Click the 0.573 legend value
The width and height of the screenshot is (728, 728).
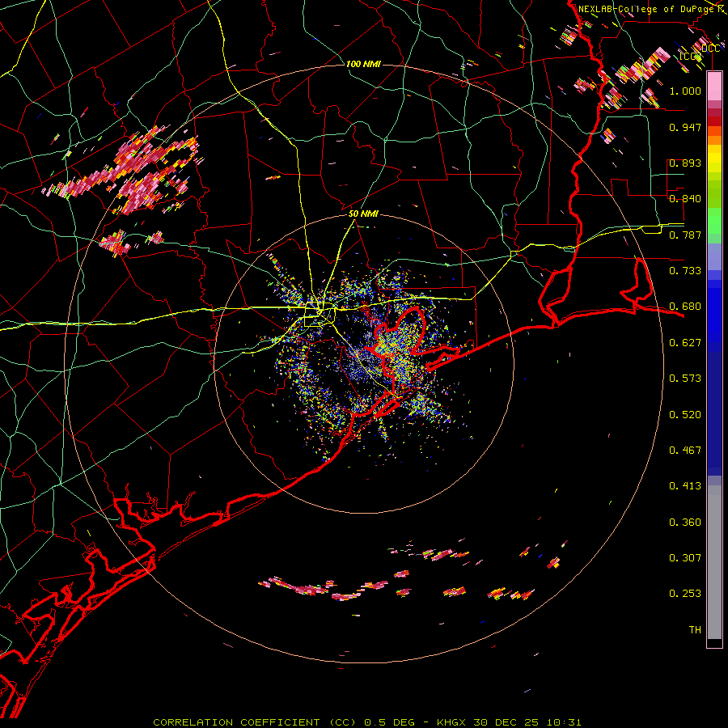685,379
